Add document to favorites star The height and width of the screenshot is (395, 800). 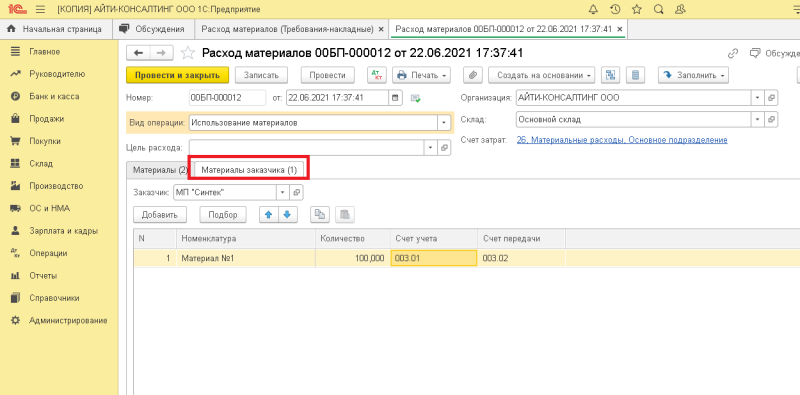click(x=188, y=53)
